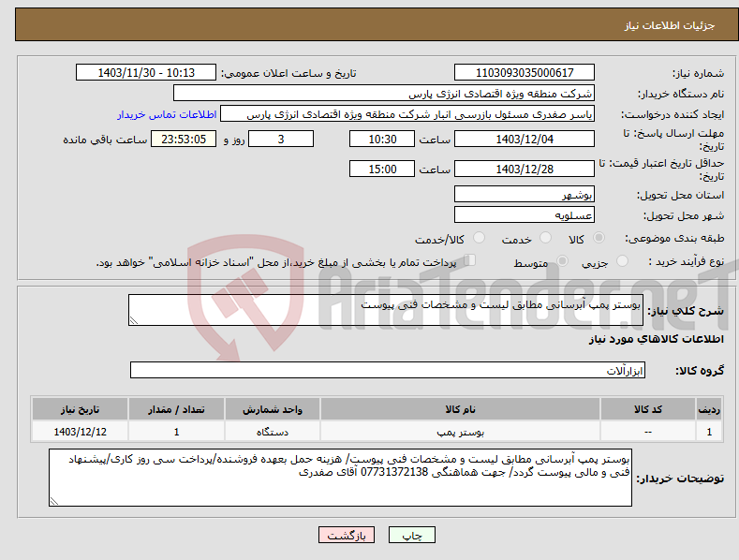This screenshot has width=739, height=560.
Task: Click the request creator name field
Action: [407, 113]
